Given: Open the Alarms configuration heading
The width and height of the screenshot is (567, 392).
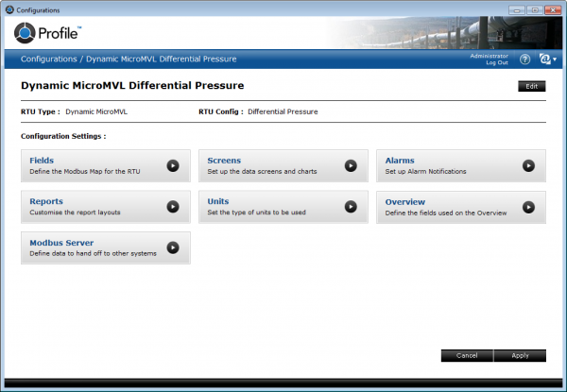Looking at the screenshot, I should pos(400,161).
